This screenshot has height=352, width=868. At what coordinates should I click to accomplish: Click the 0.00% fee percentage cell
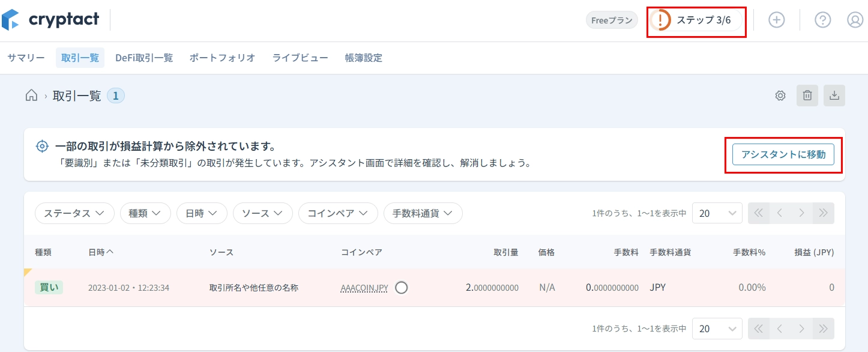(x=752, y=288)
